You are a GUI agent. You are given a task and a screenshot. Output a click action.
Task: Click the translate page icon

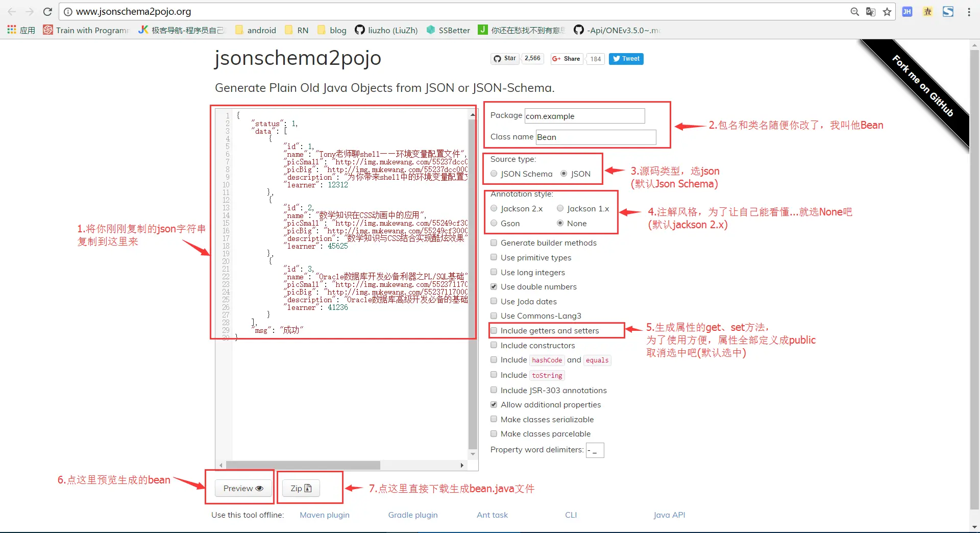pos(871,12)
